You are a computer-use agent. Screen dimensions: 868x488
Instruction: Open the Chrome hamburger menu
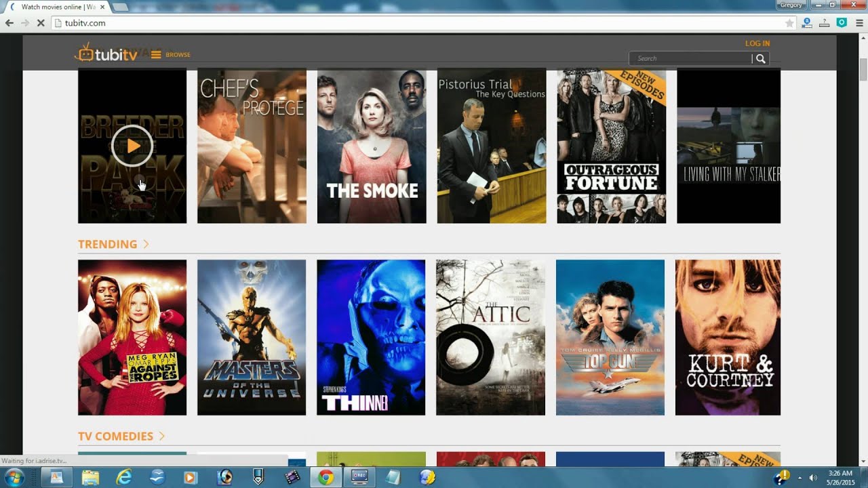pos(858,23)
